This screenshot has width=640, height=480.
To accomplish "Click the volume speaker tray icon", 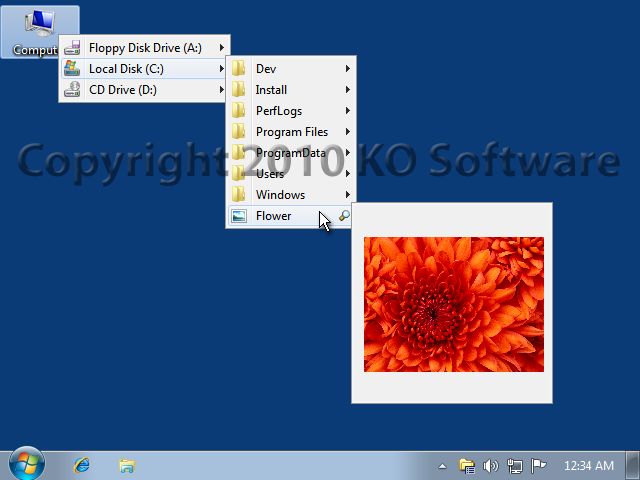I will coord(491,465).
